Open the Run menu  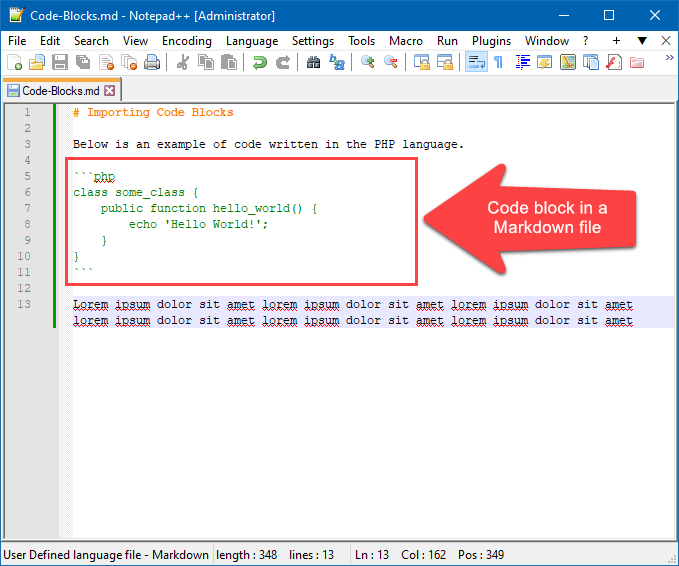tap(447, 41)
